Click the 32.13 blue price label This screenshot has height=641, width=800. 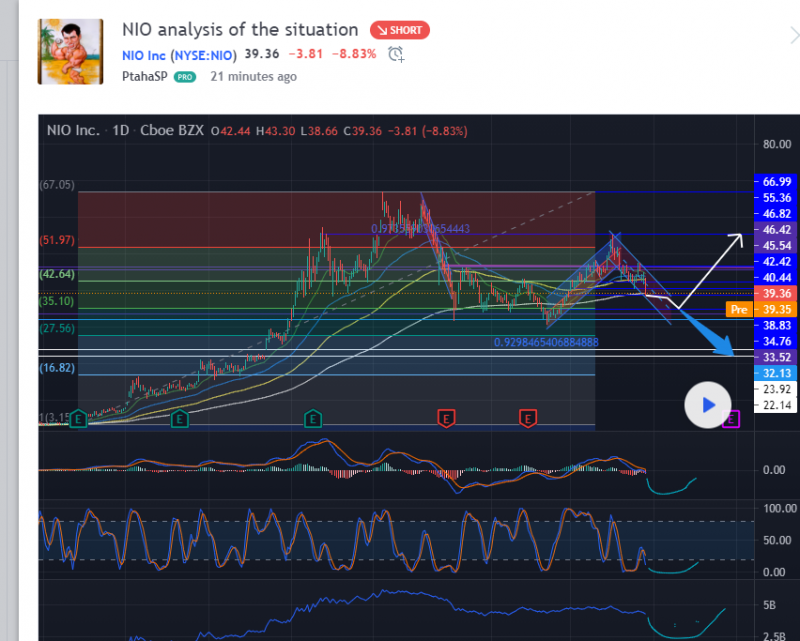(776, 372)
